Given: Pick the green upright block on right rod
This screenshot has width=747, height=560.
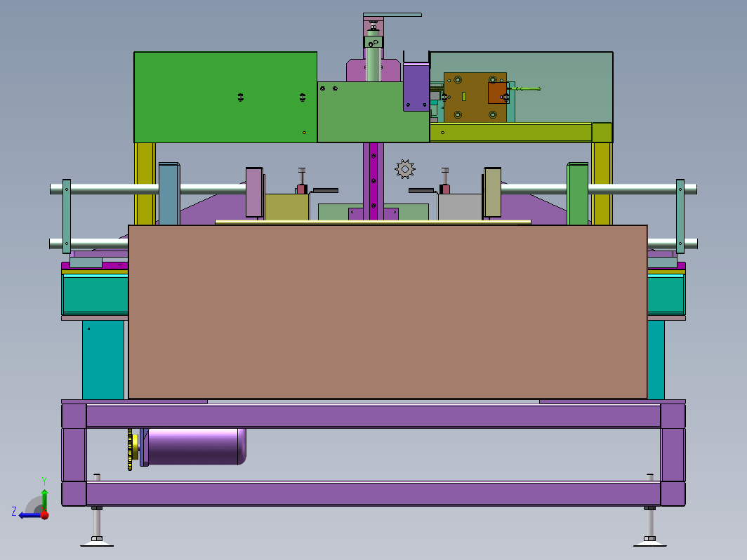Looking at the screenshot, I should coord(577,194).
